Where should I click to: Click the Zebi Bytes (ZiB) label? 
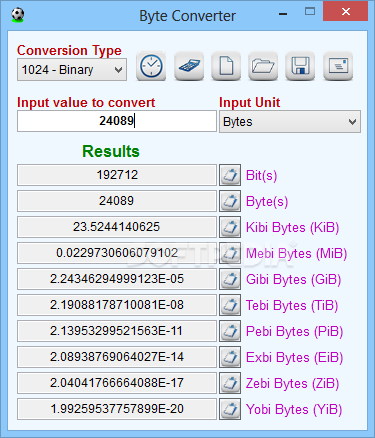pyautogui.click(x=292, y=384)
